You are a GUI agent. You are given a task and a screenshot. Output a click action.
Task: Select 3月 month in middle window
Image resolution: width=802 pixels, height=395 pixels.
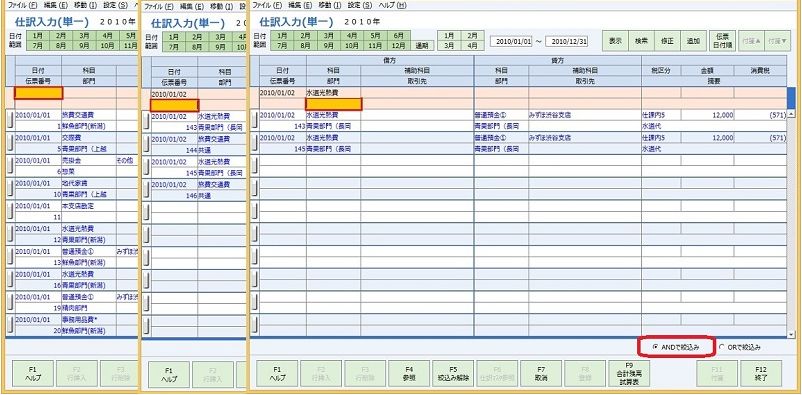220,37
